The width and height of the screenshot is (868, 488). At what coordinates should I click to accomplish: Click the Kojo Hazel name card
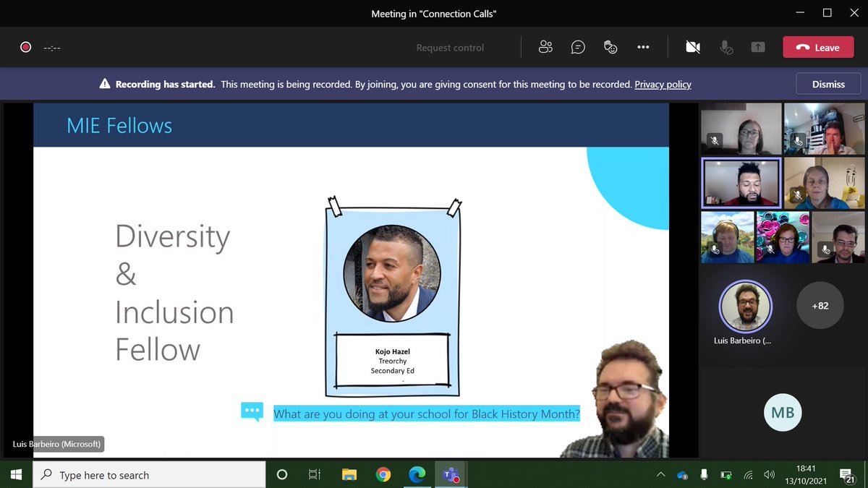coord(392,361)
